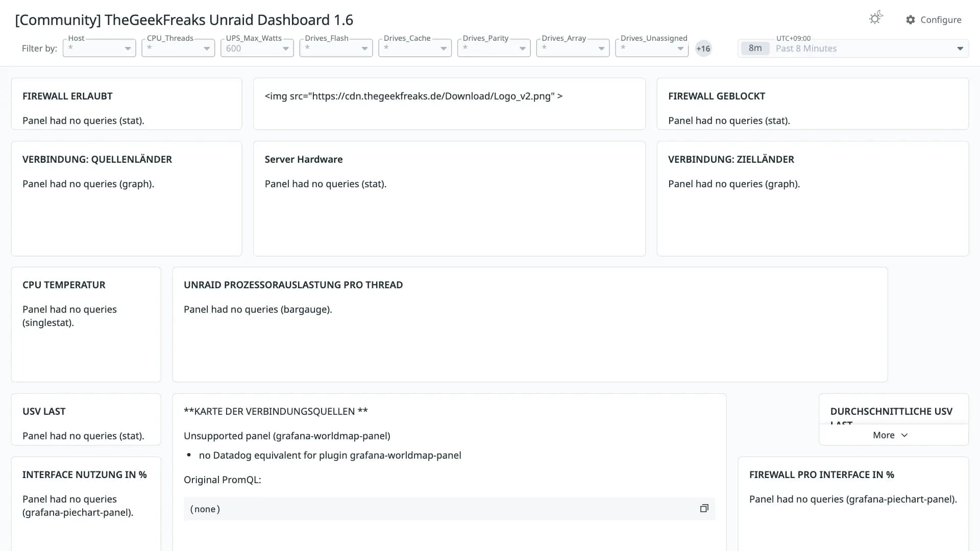Viewport: 980px width, 551px height.
Task: Open the Configure settings
Action: pos(934,20)
